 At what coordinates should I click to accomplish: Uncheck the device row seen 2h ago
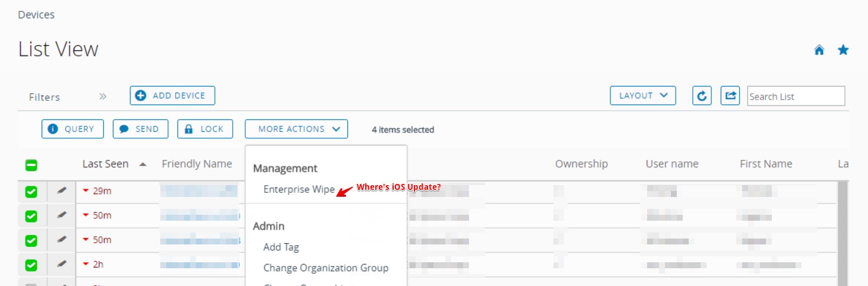coord(31,265)
